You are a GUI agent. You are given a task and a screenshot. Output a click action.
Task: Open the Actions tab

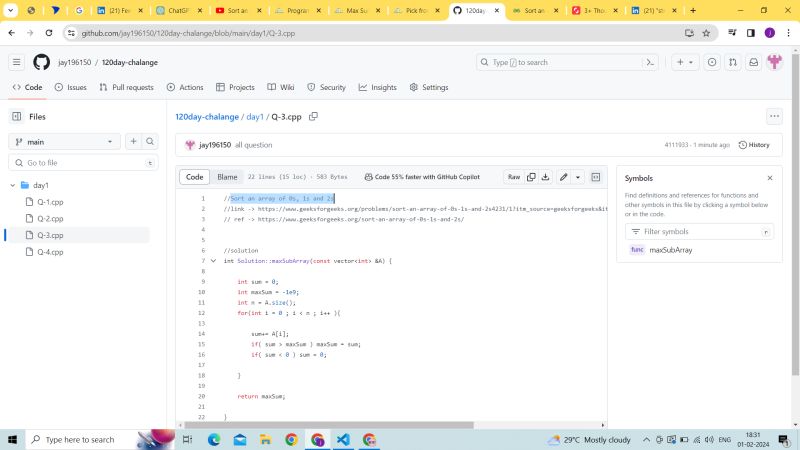point(185,87)
